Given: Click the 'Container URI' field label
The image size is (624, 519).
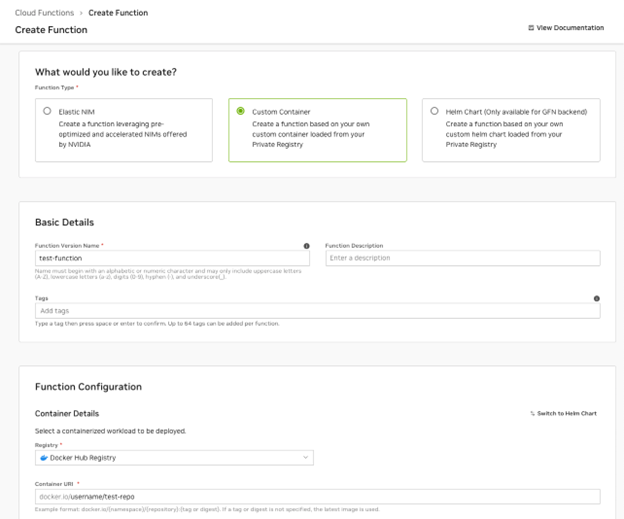Looking at the screenshot, I should pyautogui.click(x=54, y=484).
